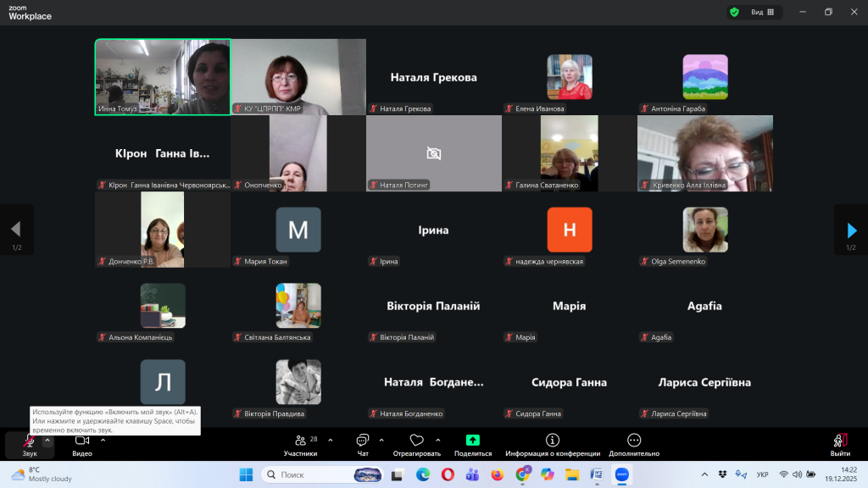
Task: Unmute microphone with the Звук button
Action: [29, 441]
